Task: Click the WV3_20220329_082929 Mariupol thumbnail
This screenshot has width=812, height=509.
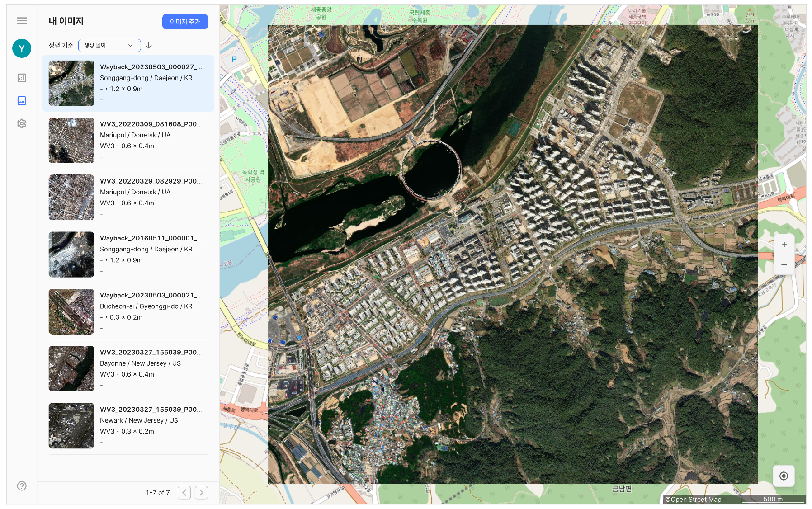Action: 71,198
